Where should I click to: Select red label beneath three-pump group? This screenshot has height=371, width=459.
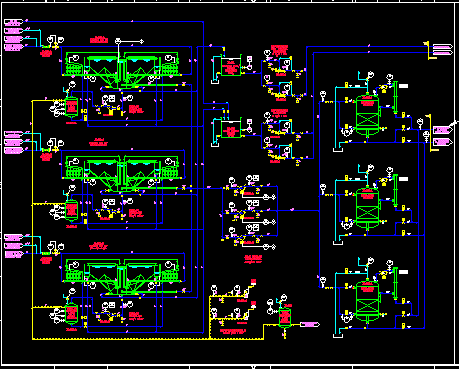tap(253, 259)
